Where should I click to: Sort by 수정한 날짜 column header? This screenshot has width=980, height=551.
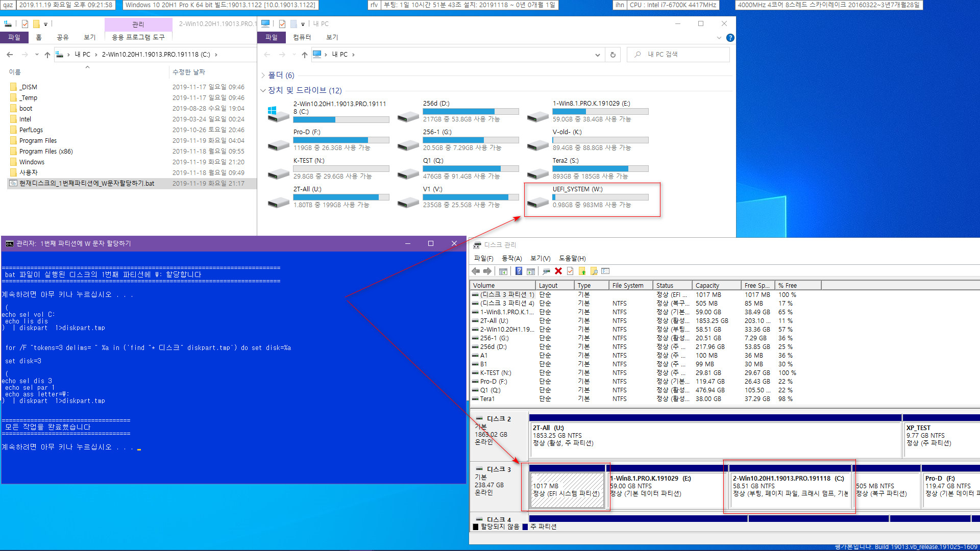[188, 72]
